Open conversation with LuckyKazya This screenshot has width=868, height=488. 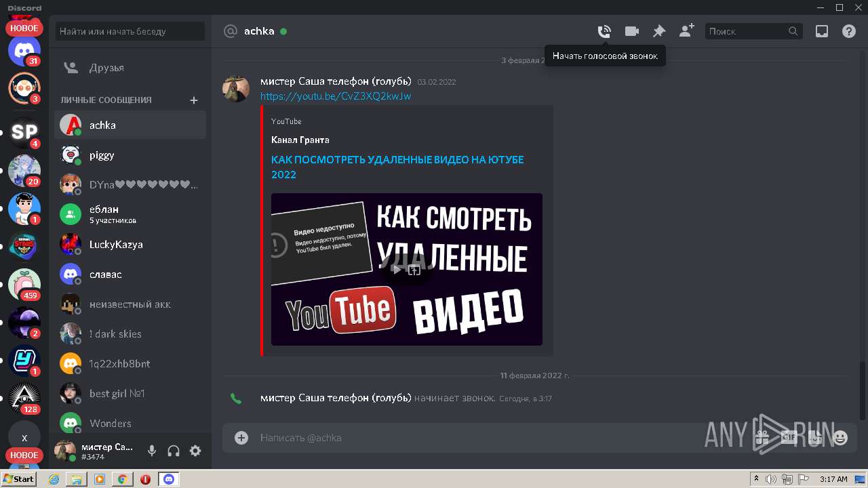click(x=130, y=245)
